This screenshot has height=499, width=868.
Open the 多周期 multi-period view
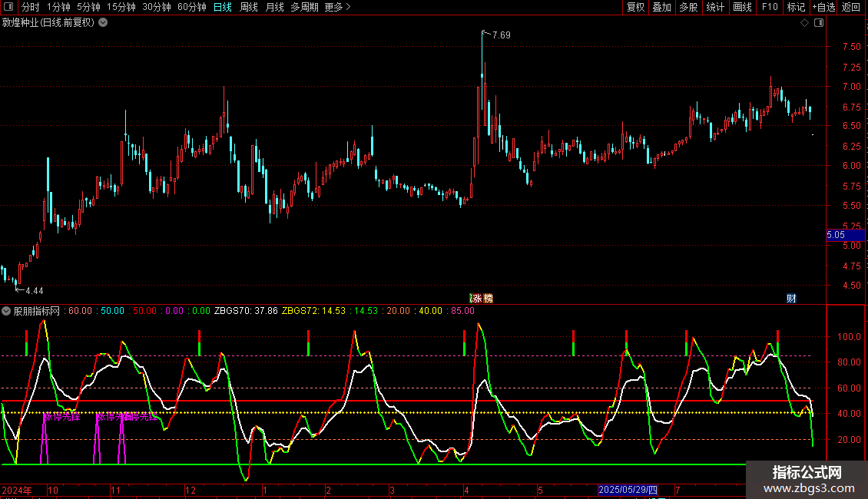304,7
